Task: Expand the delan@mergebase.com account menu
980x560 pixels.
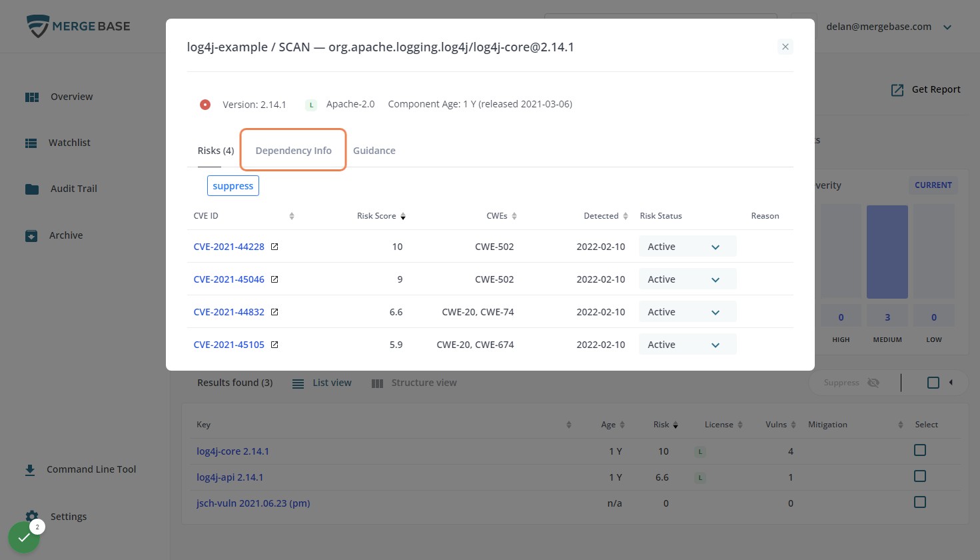Action: [947, 27]
